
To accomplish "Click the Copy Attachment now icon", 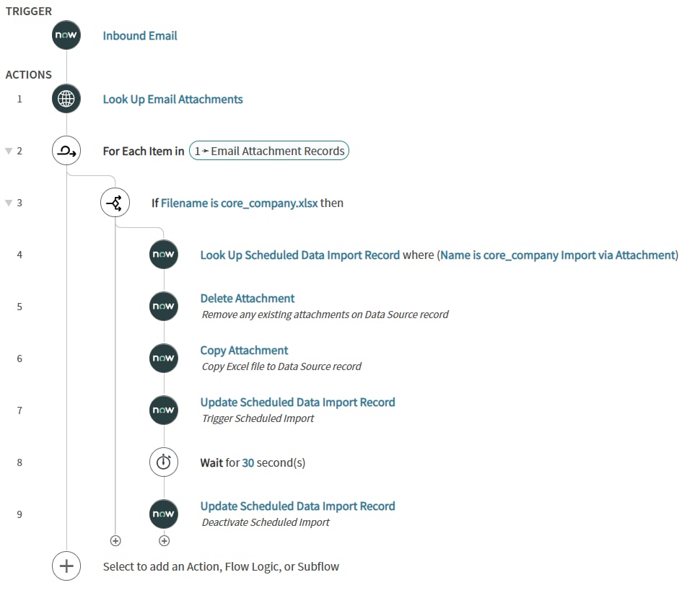I will pos(163,358).
